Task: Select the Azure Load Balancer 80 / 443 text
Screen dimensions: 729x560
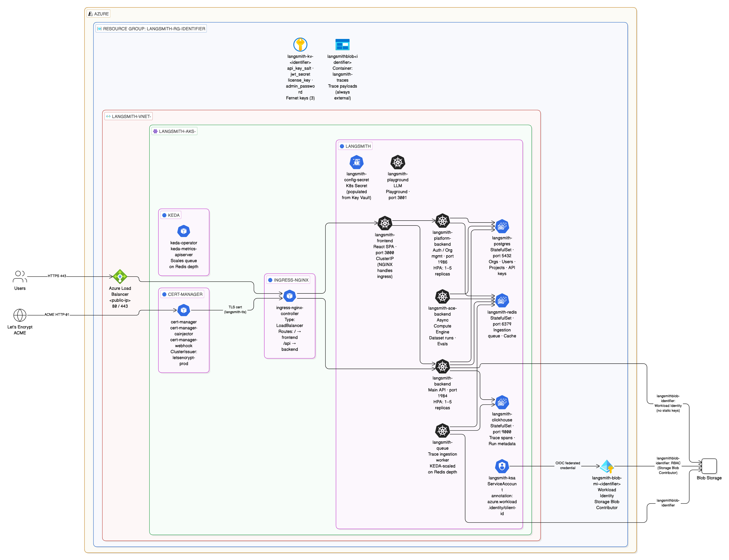Action: click(x=120, y=306)
